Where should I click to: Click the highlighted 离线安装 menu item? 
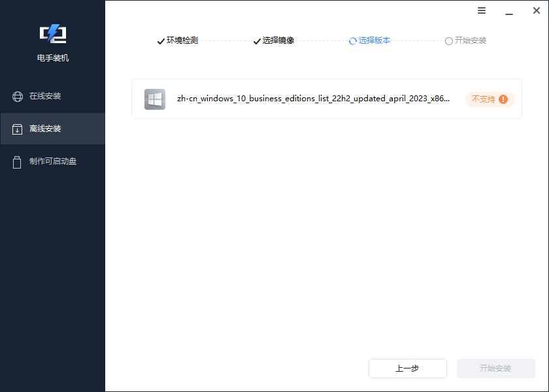[x=52, y=129]
